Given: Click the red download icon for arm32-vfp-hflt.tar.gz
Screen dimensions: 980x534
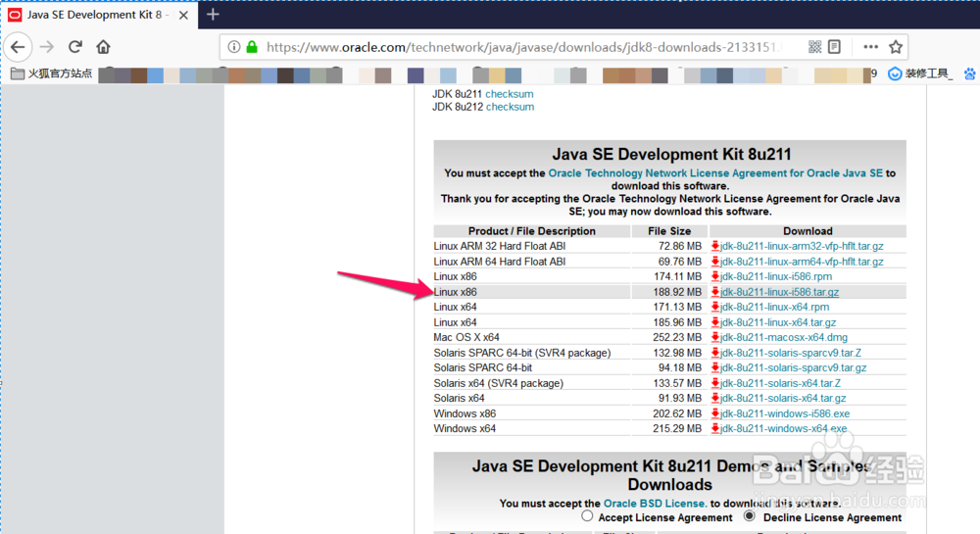Looking at the screenshot, I should (x=715, y=246).
